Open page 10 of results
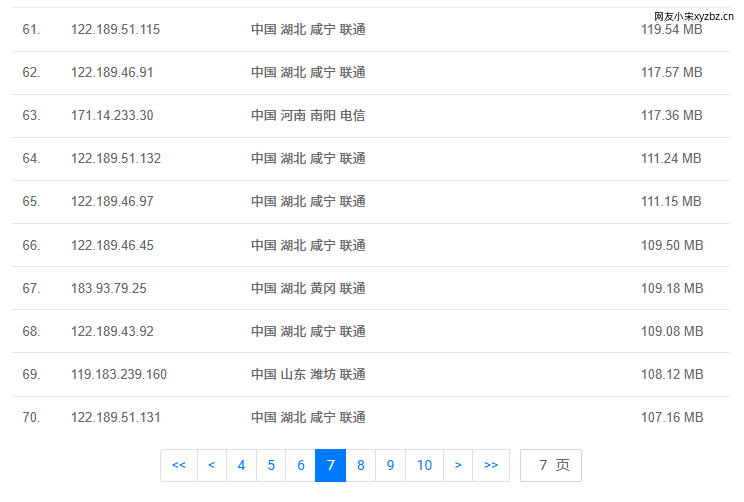 (x=424, y=465)
